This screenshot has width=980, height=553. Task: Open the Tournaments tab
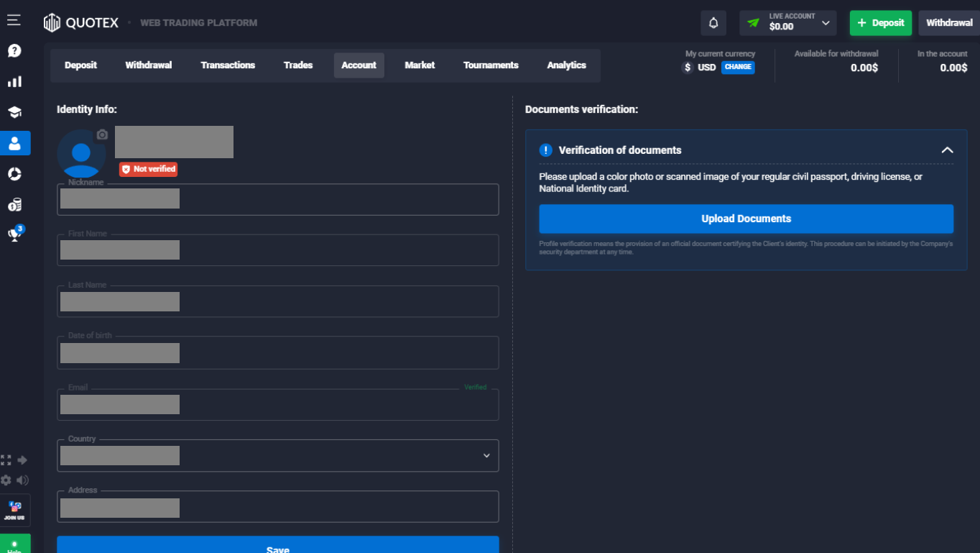pyautogui.click(x=491, y=65)
